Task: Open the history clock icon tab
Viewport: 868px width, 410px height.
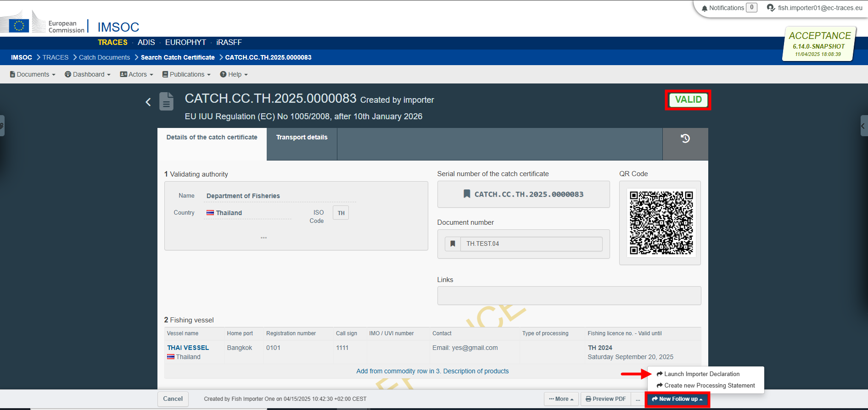Action: click(685, 139)
